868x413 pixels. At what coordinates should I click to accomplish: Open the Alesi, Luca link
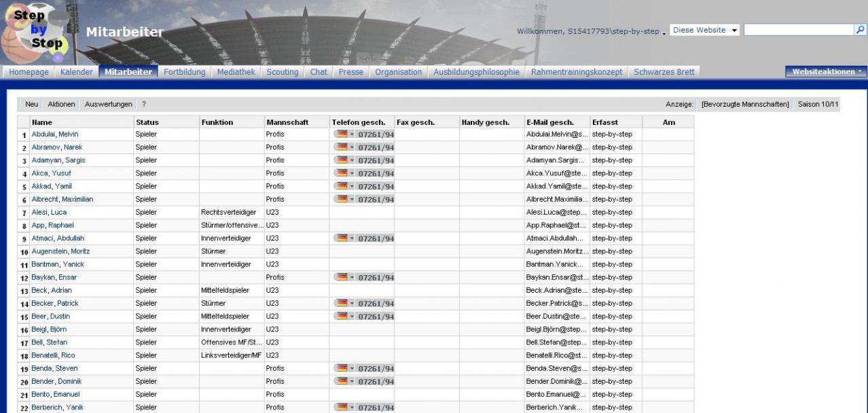[49, 213]
